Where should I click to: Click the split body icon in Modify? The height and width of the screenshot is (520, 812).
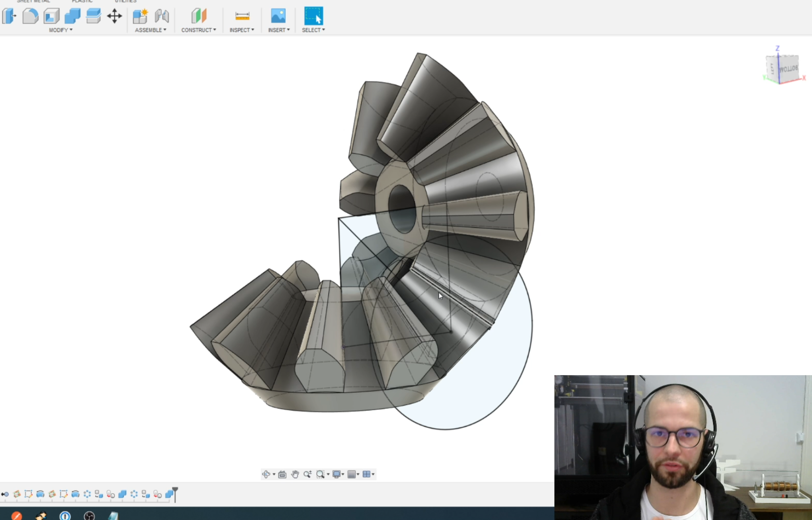[x=93, y=16]
